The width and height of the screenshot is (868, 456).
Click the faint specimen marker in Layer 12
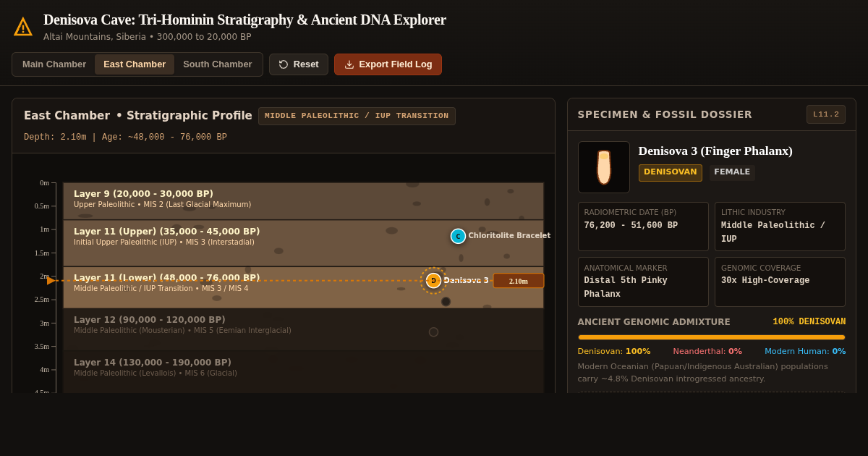coord(433,332)
